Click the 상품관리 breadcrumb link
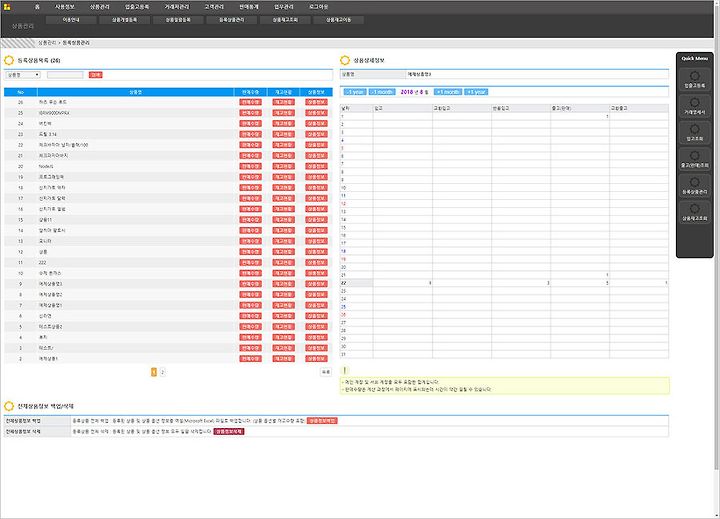The height and width of the screenshot is (519, 720). coord(47,43)
